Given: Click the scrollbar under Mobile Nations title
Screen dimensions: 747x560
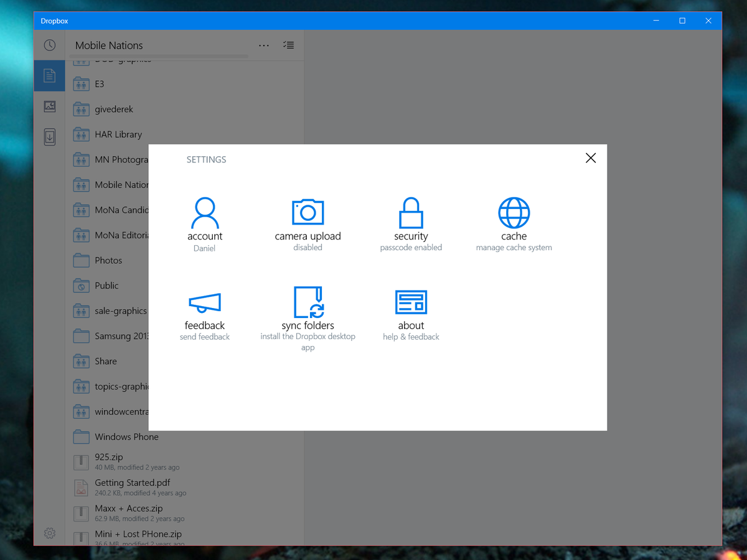Looking at the screenshot, I should (159, 56).
